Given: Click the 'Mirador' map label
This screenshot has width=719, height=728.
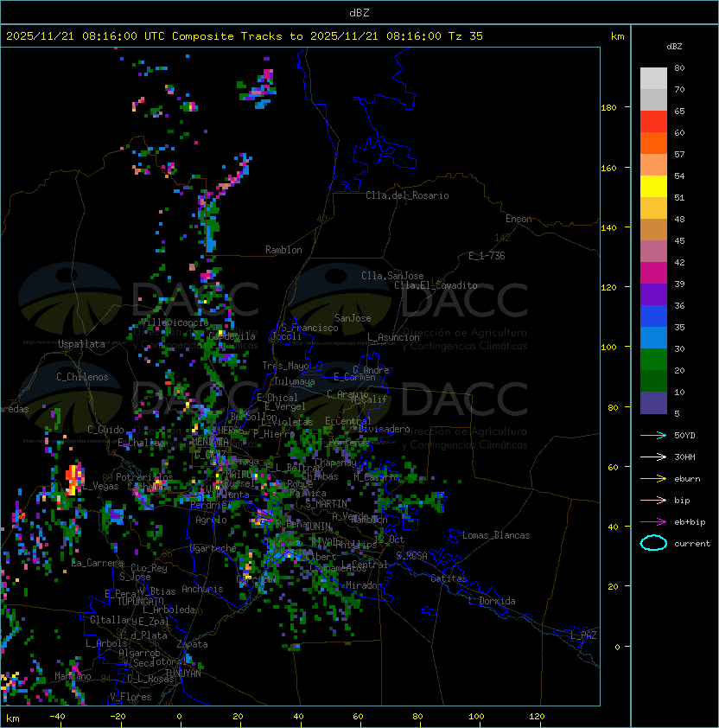Looking at the screenshot, I should [x=364, y=585].
